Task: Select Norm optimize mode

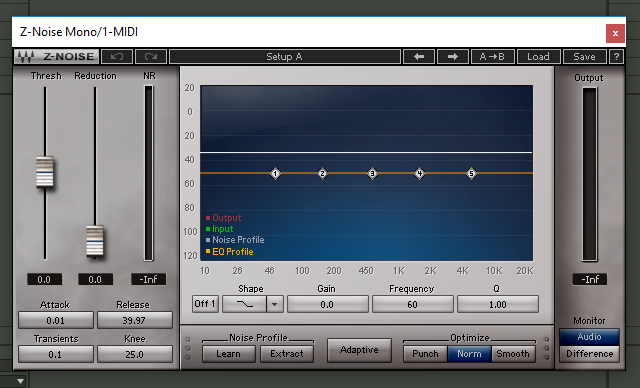Action: click(469, 354)
